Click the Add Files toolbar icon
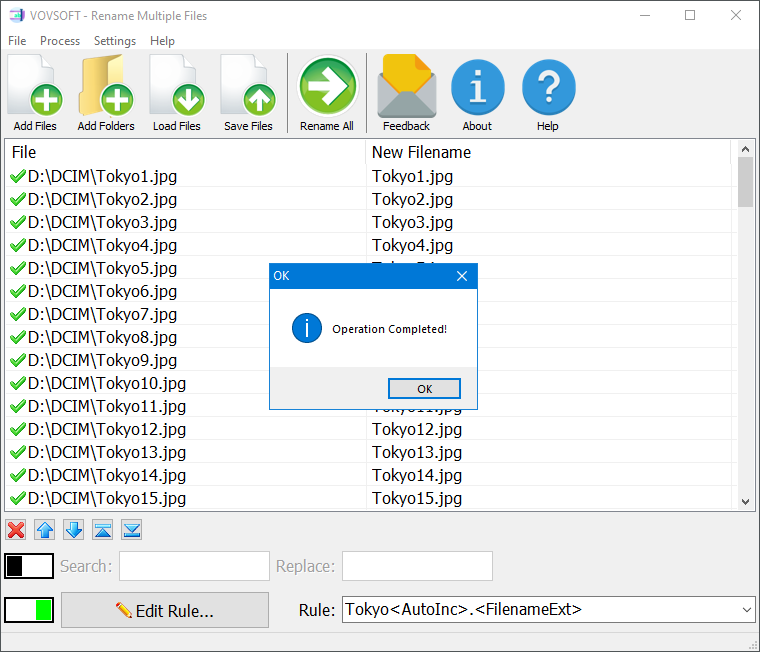This screenshot has height=652, width=760. (x=35, y=92)
